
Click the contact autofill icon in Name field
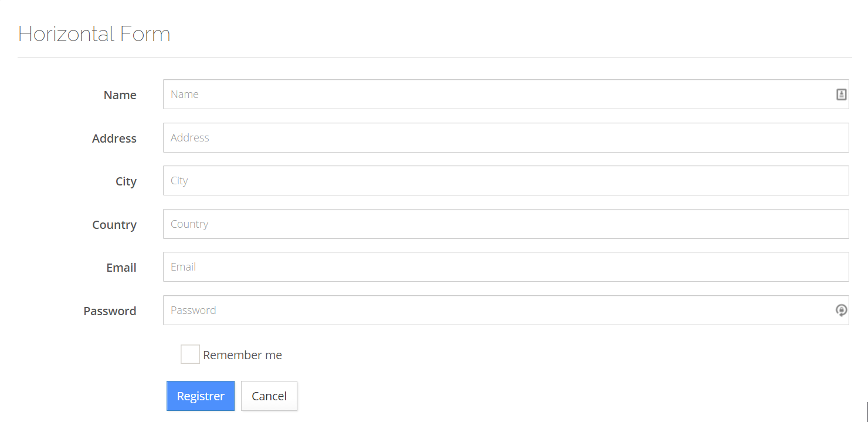coord(841,94)
